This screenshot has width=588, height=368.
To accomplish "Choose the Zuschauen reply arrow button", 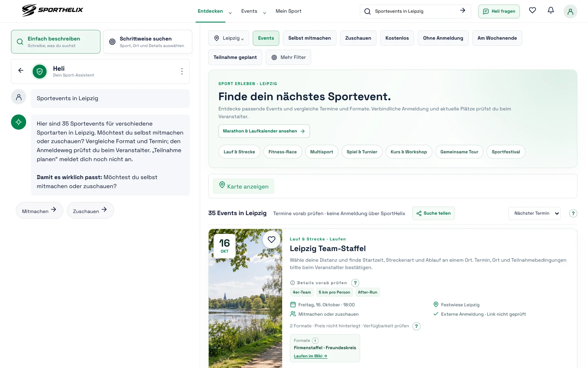I will point(90,211).
